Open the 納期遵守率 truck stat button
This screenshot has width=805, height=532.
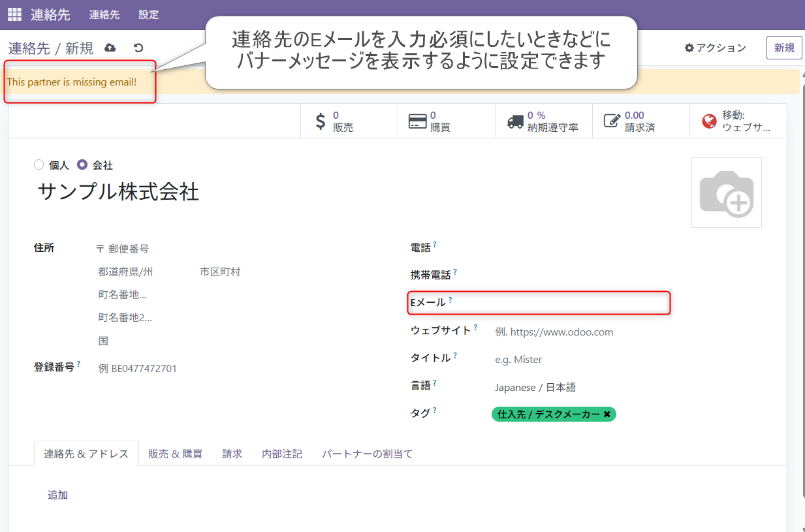click(x=544, y=121)
